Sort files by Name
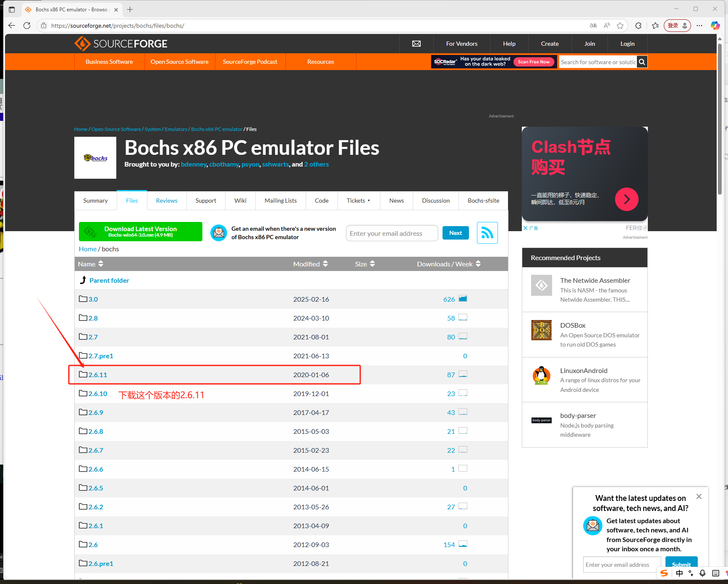This screenshot has height=584, width=728. click(91, 264)
